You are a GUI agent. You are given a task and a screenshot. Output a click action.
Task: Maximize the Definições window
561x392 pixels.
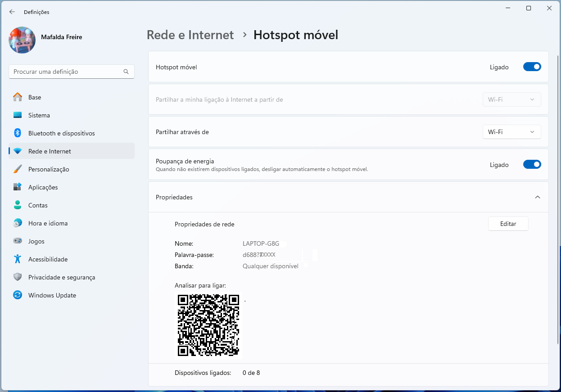tap(529, 8)
